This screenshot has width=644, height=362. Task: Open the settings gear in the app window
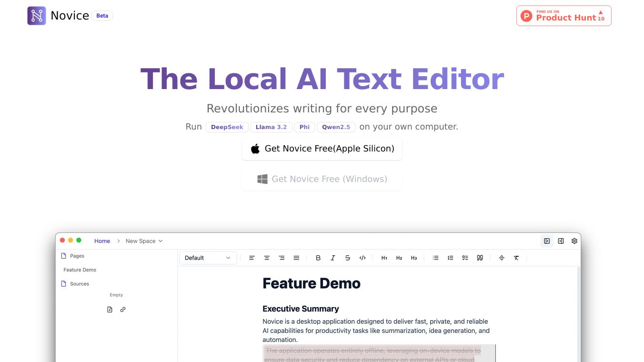[x=574, y=241]
